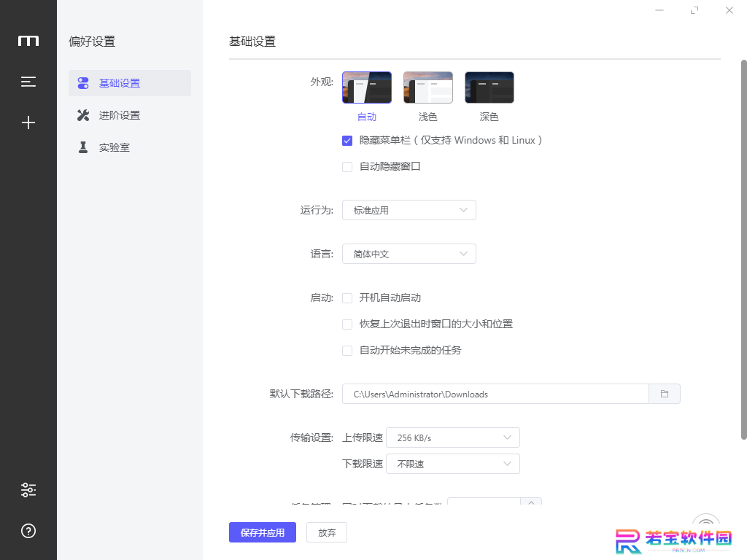Click 放弃 button
Viewport: 747px width, 560px height.
[x=327, y=532]
